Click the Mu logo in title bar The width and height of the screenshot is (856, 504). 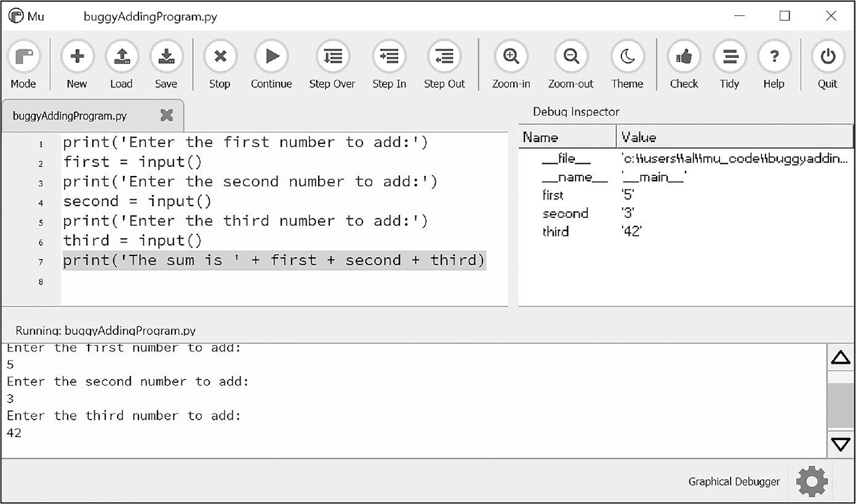coord(16,17)
